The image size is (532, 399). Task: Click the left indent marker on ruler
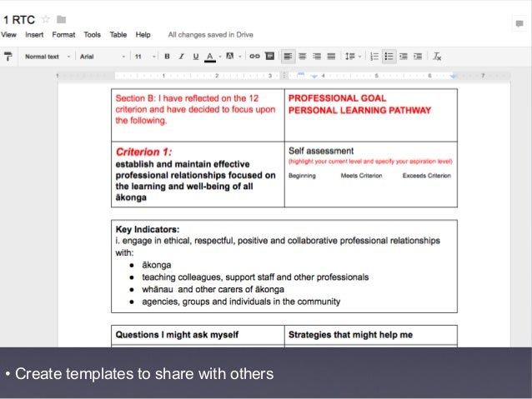coord(314,77)
